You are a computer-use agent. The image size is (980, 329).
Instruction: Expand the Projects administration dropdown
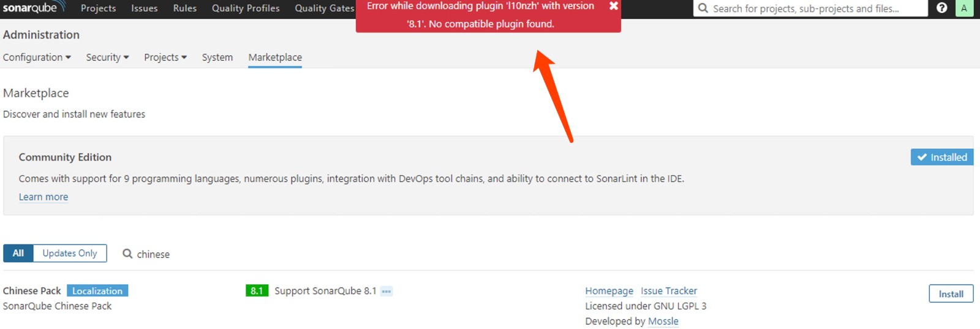click(x=165, y=57)
